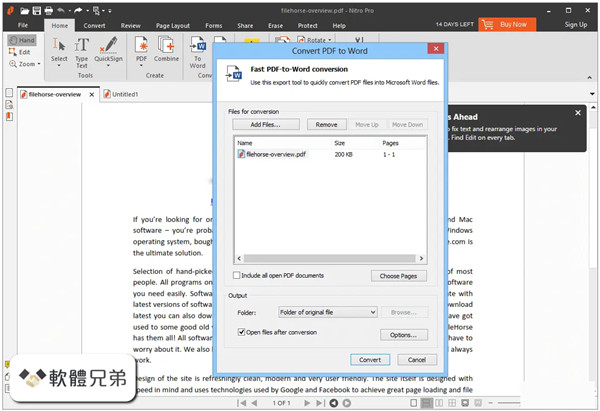Viewport: 600px width, 411px height.
Task: Click the Create PDF button
Action: (141, 52)
